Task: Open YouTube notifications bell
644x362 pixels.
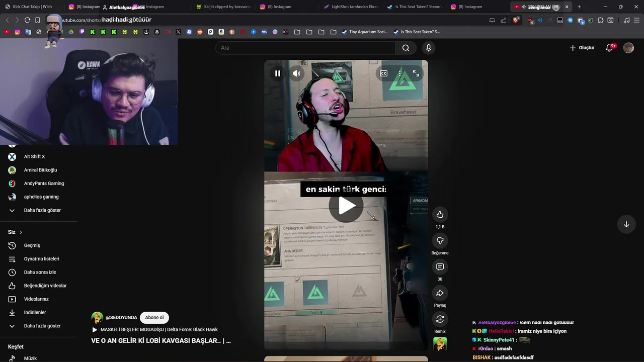Action: [609, 48]
